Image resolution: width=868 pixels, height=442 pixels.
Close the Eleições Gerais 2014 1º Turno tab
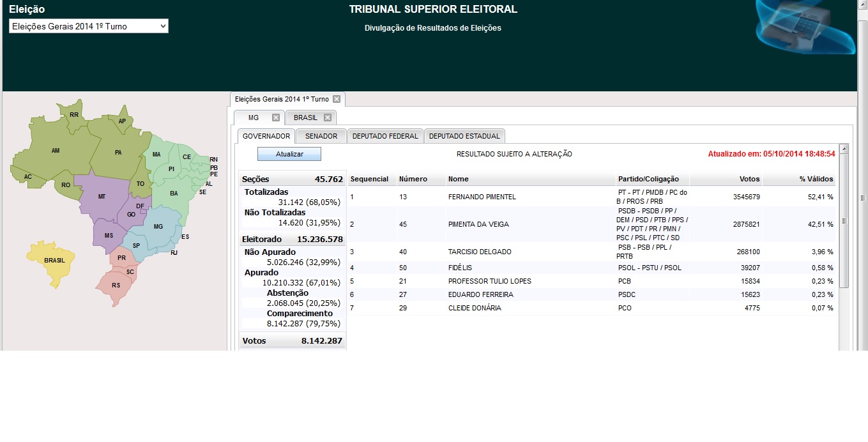click(x=337, y=99)
